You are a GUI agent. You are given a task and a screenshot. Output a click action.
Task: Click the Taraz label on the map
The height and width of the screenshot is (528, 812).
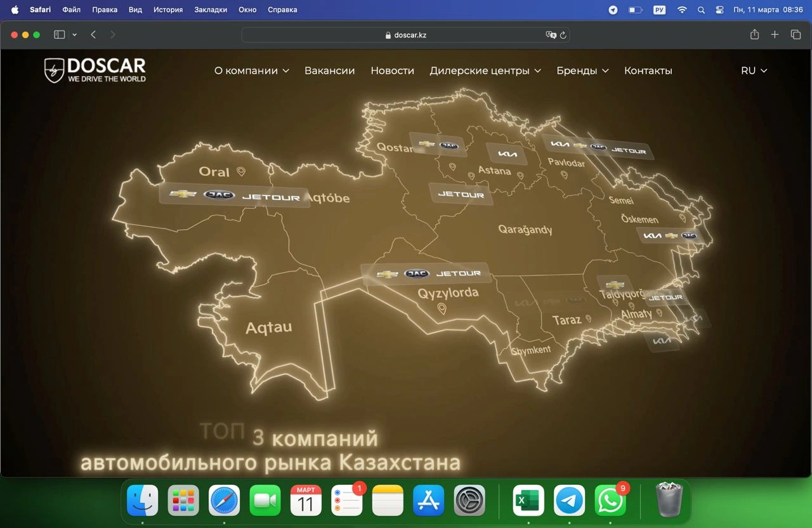(566, 320)
